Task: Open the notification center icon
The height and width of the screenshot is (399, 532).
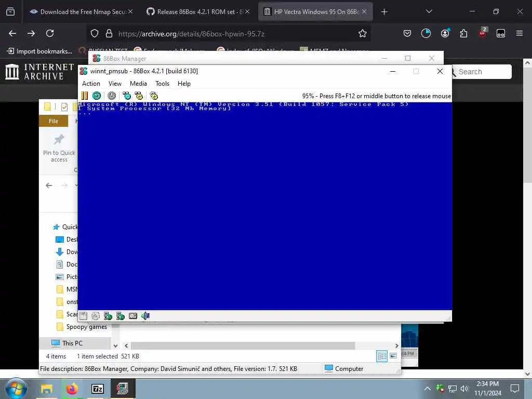Action: pyautogui.click(x=515, y=389)
